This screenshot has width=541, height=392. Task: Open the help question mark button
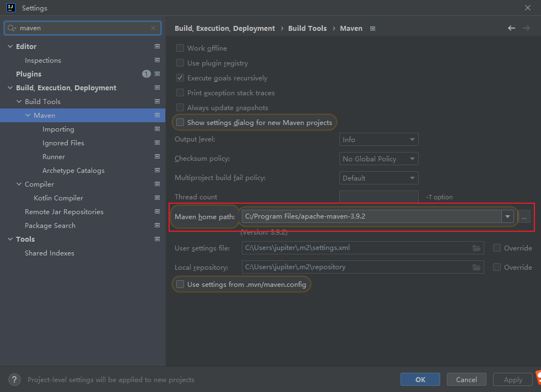tap(14, 379)
